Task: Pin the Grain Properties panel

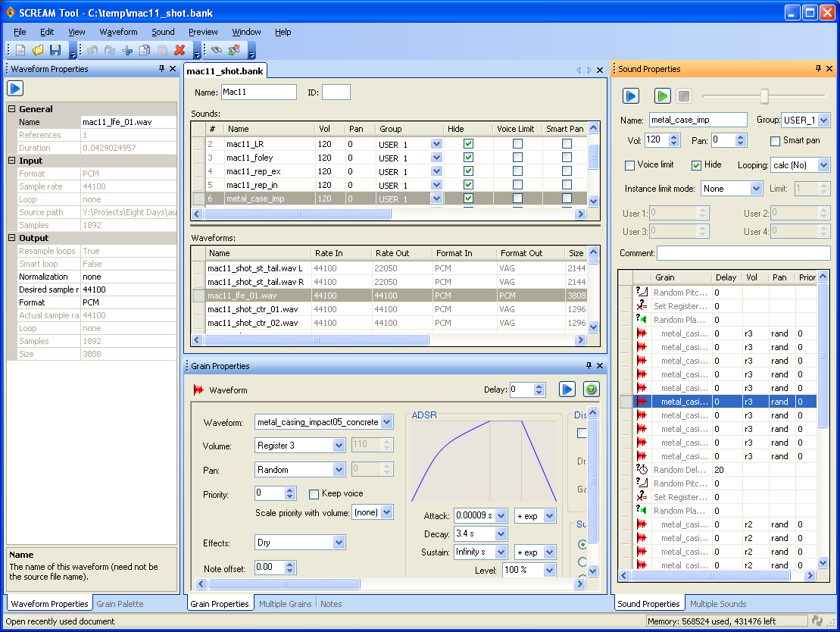Action: click(589, 365)
